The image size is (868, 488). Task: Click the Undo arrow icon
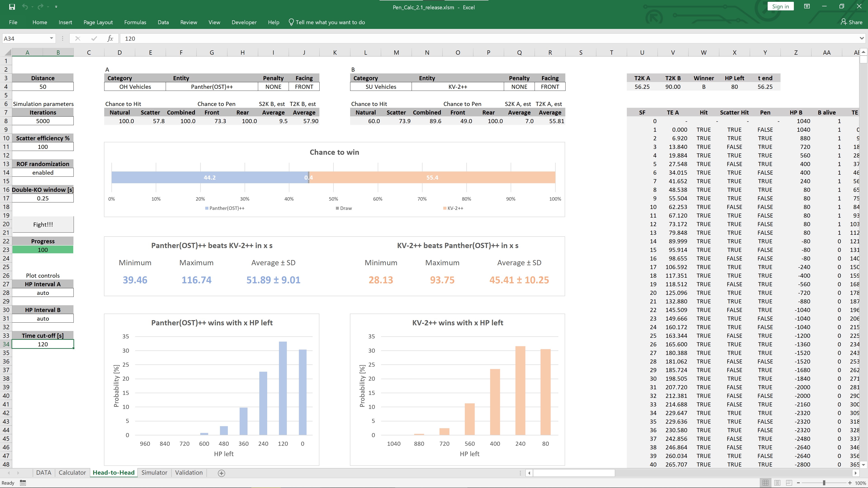coord(25,7)
